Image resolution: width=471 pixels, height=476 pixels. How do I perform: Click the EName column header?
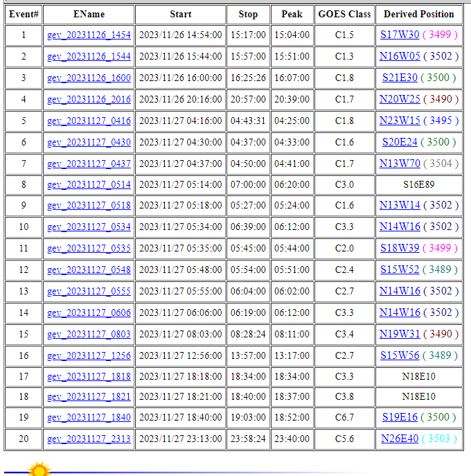(x=89, y=15)
